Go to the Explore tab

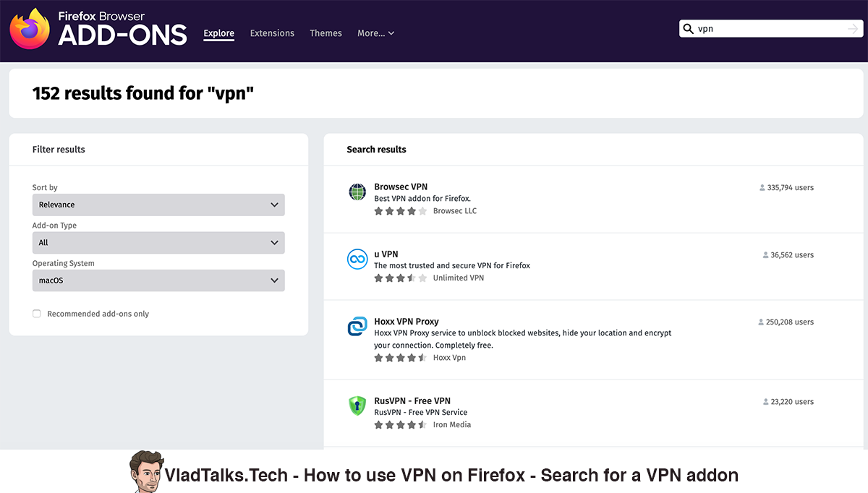point(219,33)
